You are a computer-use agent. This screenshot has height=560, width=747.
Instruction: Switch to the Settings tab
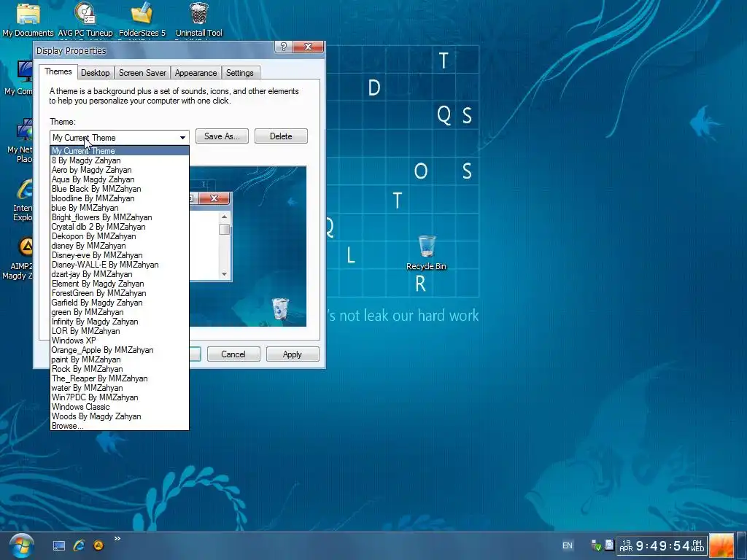tap(239, 73)
